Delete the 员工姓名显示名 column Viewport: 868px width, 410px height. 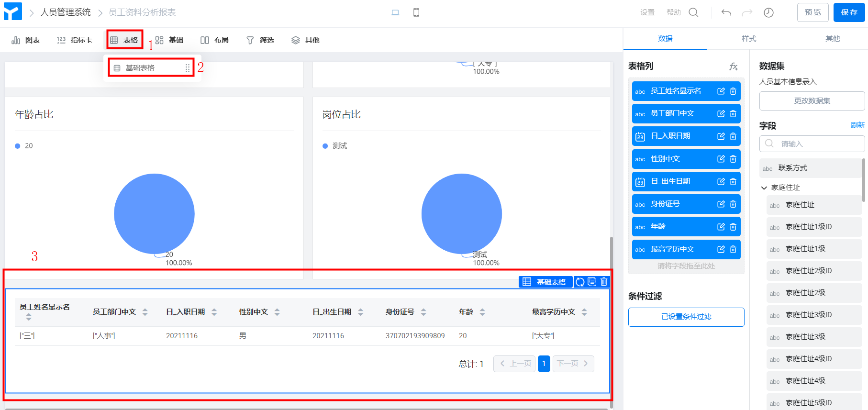(733, 91)
